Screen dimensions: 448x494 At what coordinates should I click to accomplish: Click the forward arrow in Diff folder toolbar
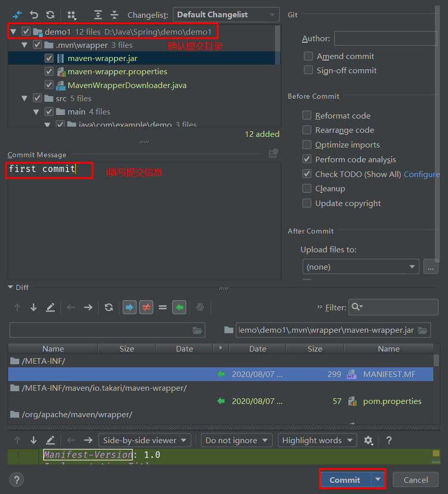click(x=88, y=307)
